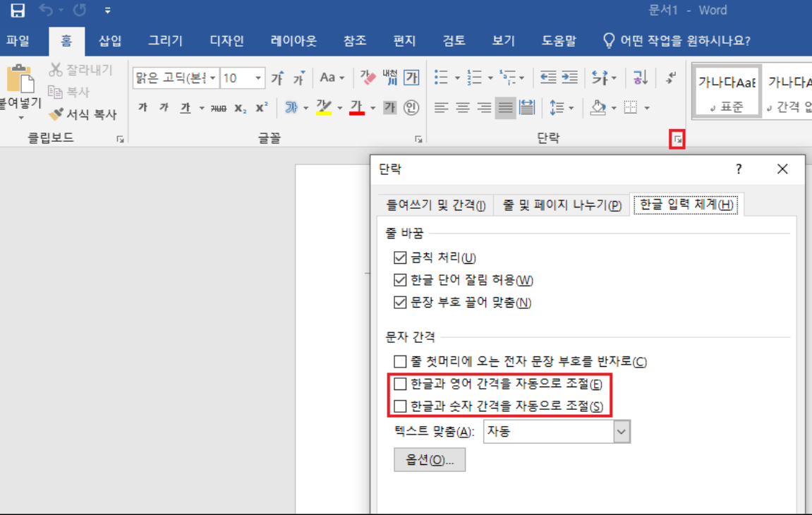
Task: Open the line spacing dropdown arrow
Action: pyautogui.click(x=571, y=108)
